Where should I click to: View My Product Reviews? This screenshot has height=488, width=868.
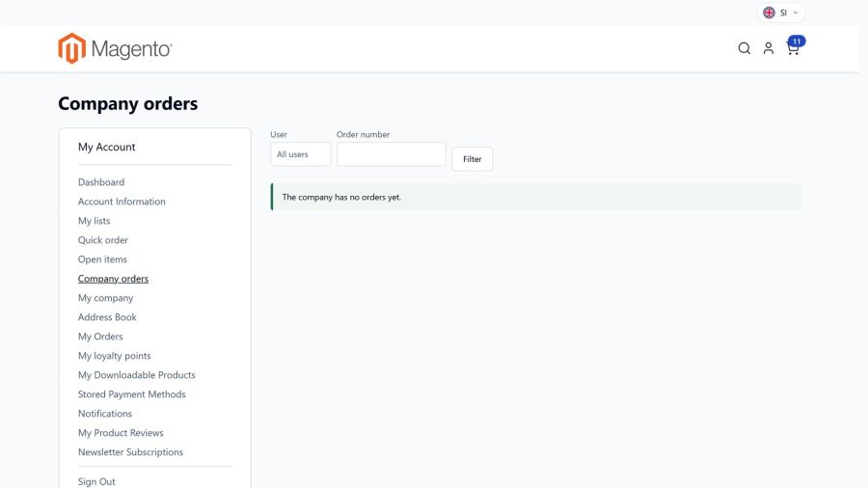[x=121, y=433]
